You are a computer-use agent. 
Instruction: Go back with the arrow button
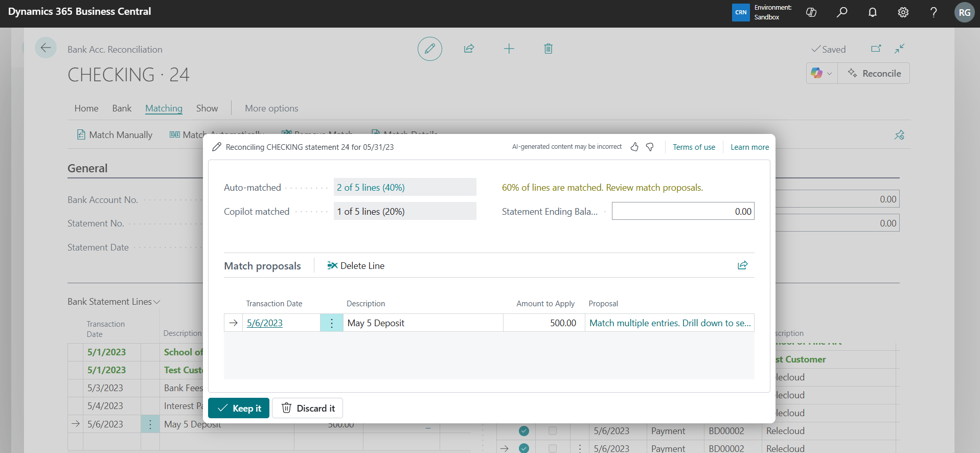coord(45,48)
